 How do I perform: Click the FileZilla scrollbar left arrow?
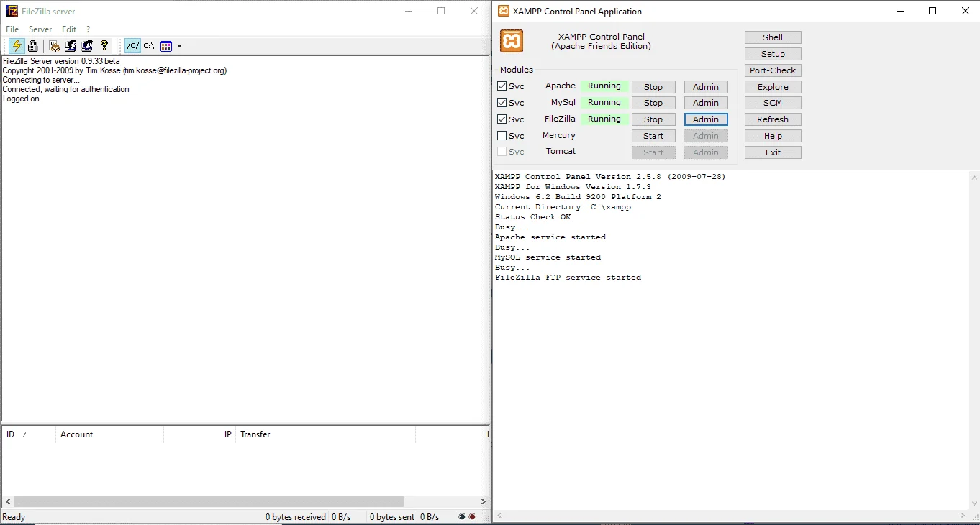[7, 501]
